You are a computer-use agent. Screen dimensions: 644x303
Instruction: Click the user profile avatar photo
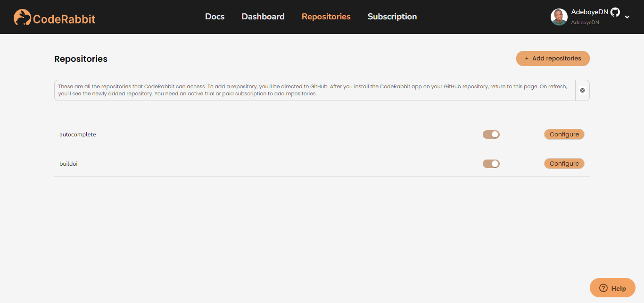coord(559,17)
